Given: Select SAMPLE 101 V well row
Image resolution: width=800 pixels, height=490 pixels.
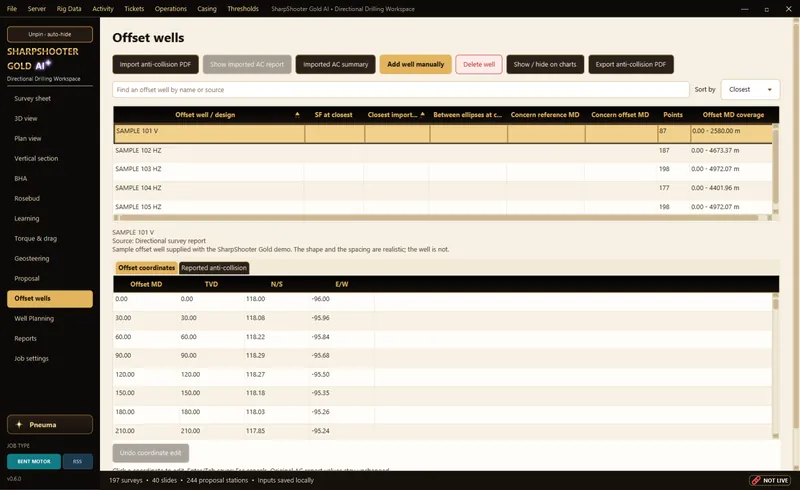Looking at the screenshot, I should [x=442, y=134].
